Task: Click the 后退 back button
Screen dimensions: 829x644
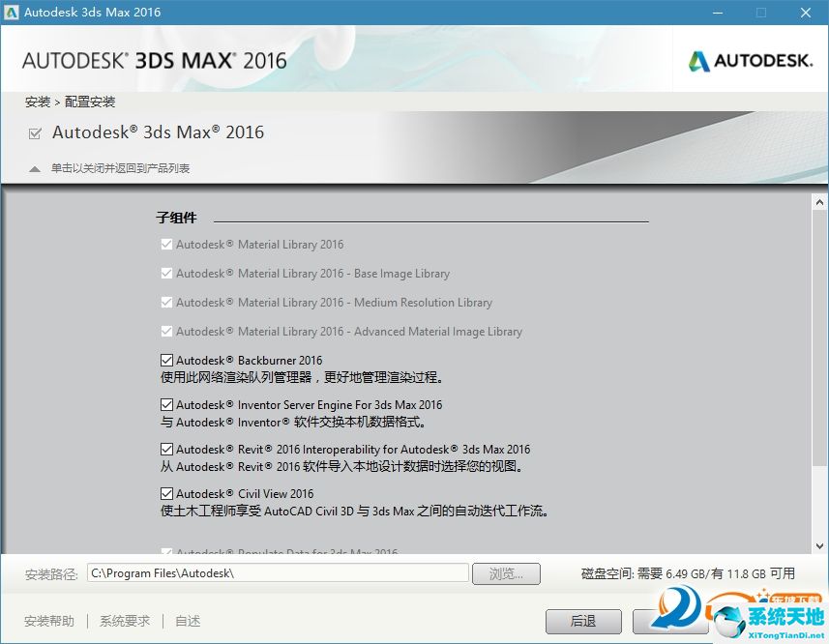Action: point(583,622)
